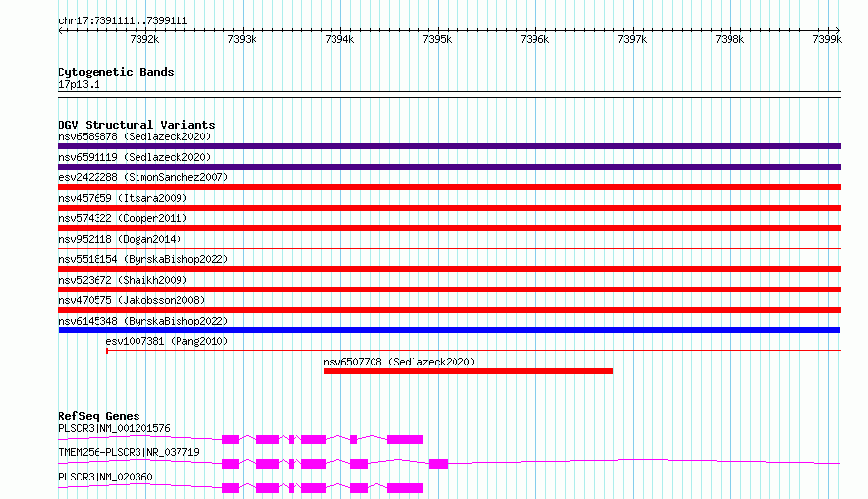Open variant label nsv6145348 (ByrskaBishop2022)

143,321
